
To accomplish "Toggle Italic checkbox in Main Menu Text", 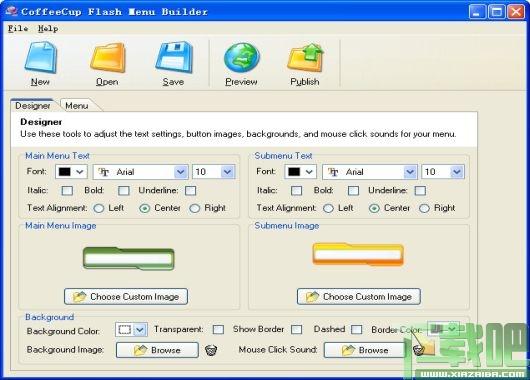I will tap(67, 191).
